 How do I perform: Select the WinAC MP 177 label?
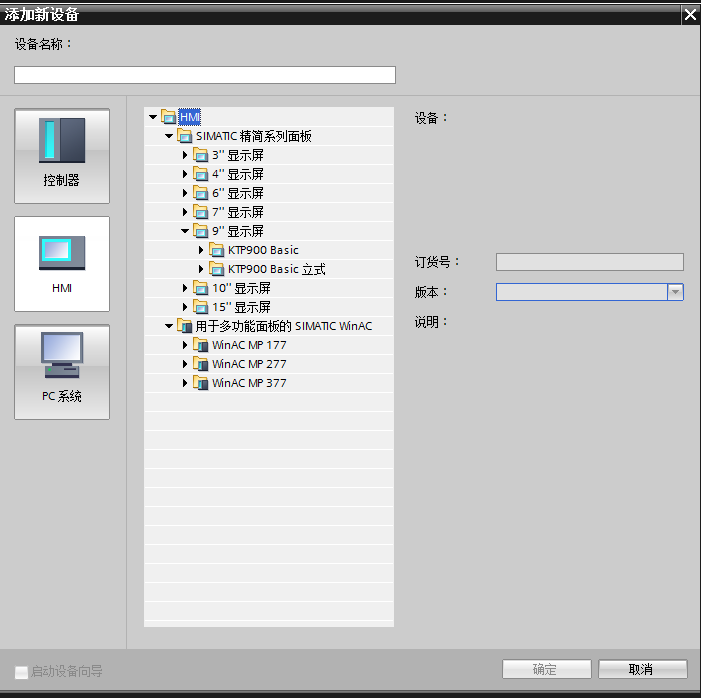tap(249, 345)
